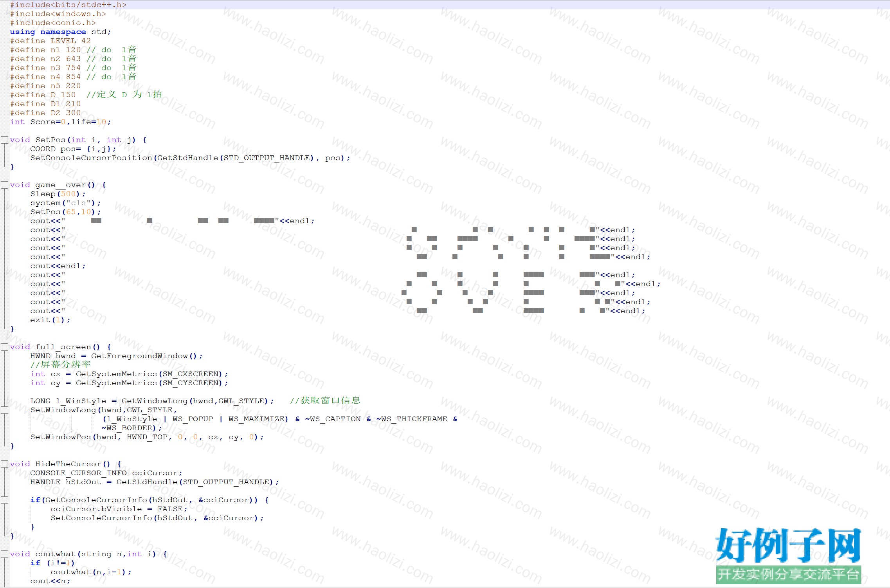The height and width of the screenshot is (588, 890).
Task: Click the //获取窗口信息 comment
Action: pyautogui.click(x=325, y=400)
